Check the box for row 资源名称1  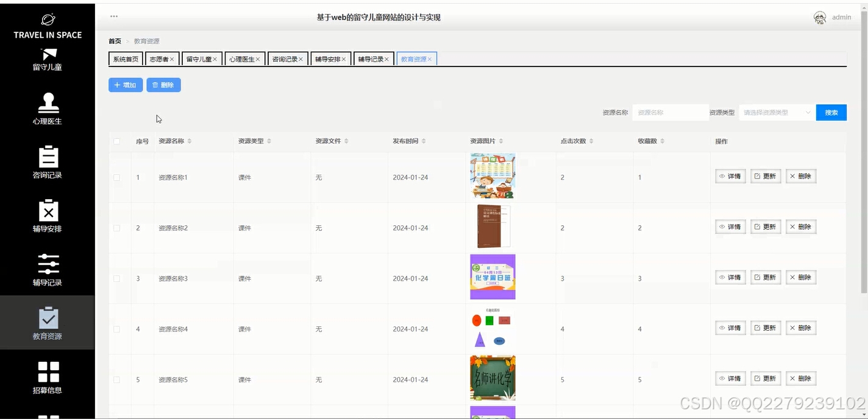tap(117, 177)
